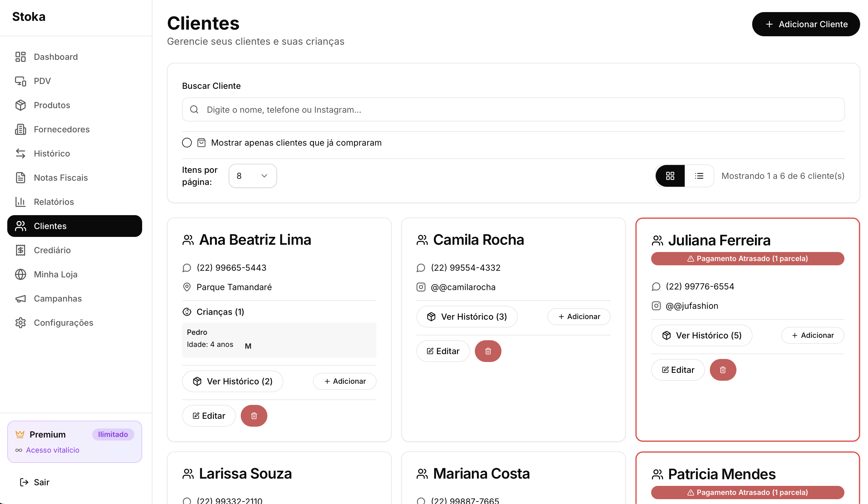
Task: View Ana Beatriz Lima's history (2)
Action: (x=233, y=381)
